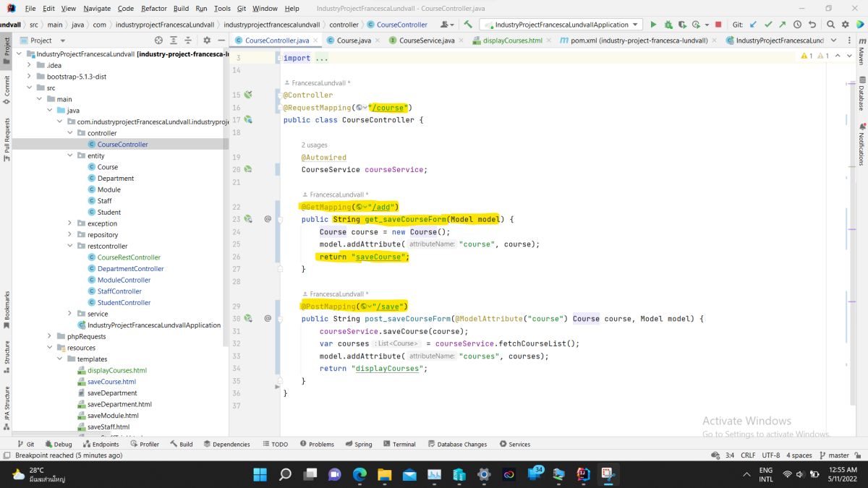Viewport: 868px width, 488px height.
Task: Open Project view type dropdown arrow
Action: [63, 40]
